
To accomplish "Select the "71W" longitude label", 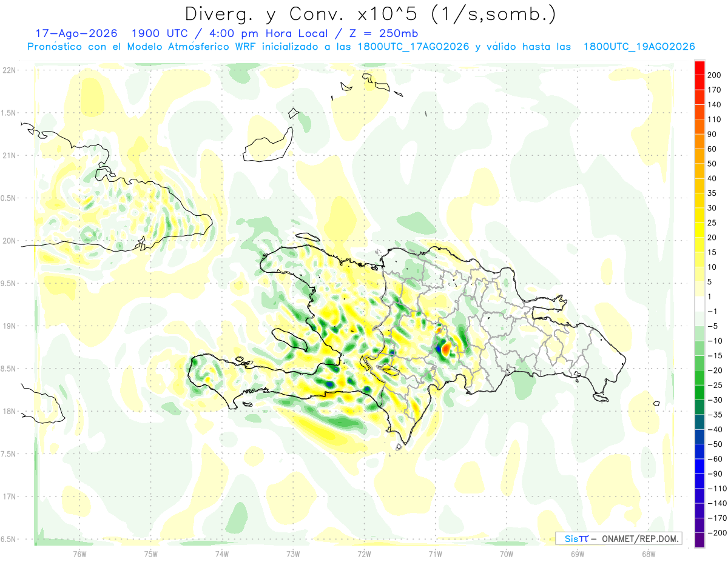I will point(435,554).
